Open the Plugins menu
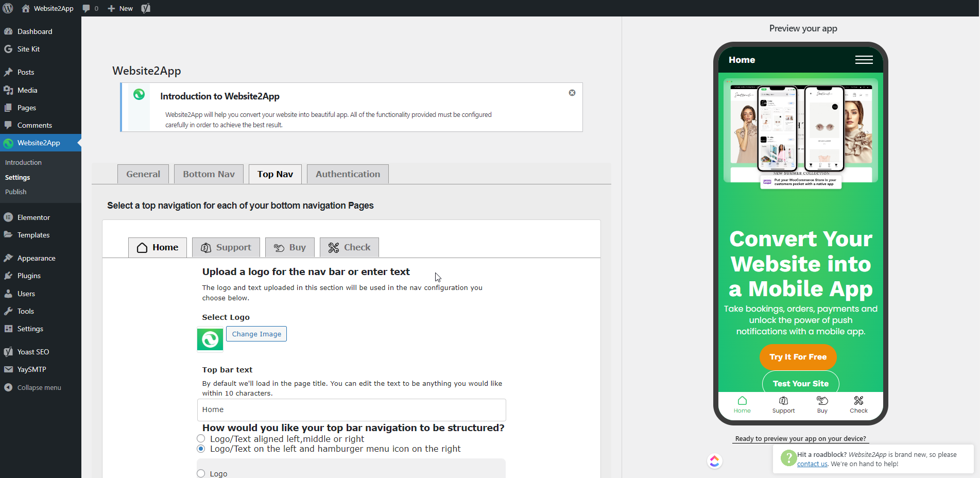 click(41, 276)
